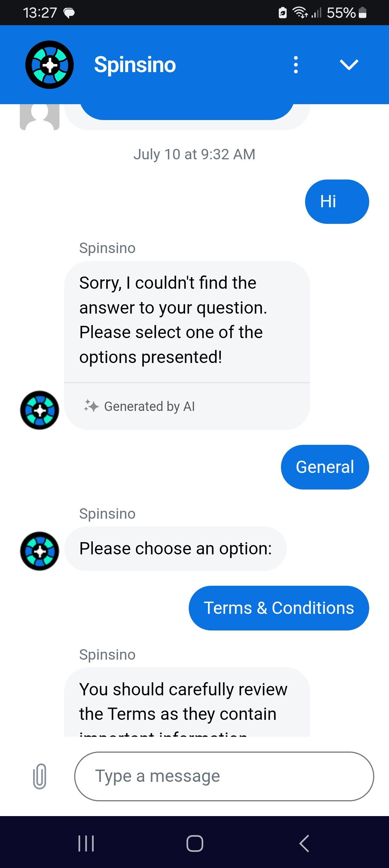Screen dimensions: 389x868
Task: Click the grey user profile avatar
Action: pyautogui.click(x=40, y=116)
